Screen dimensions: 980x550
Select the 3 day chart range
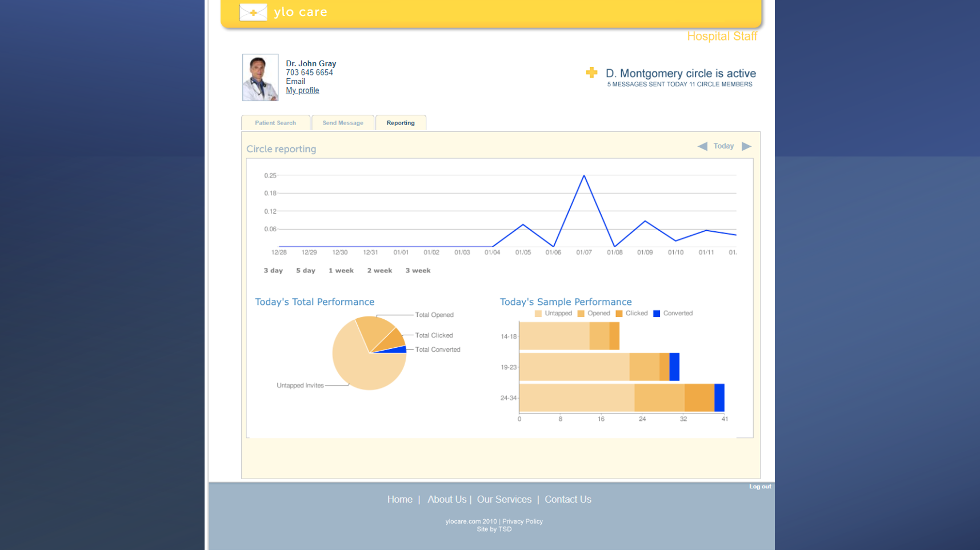coord(273,271)
